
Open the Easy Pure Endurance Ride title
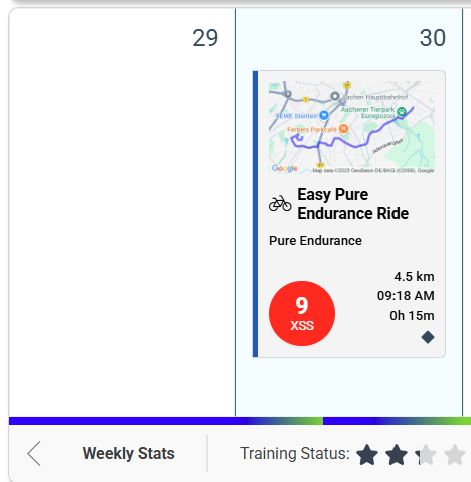click(353, 204)
